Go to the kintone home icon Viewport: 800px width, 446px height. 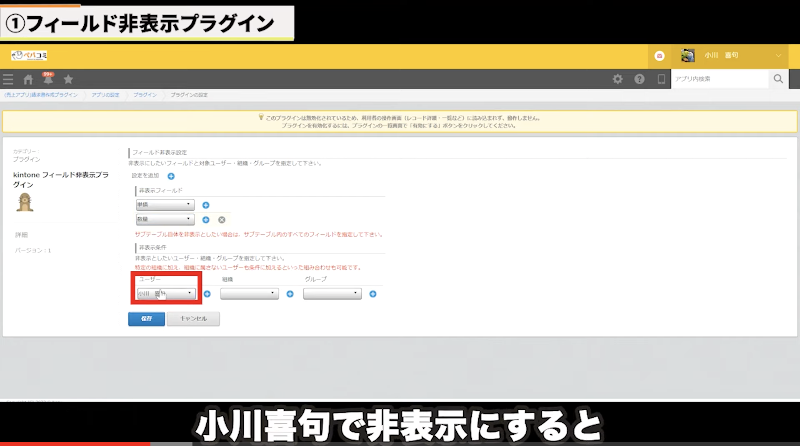click(28, 79)
